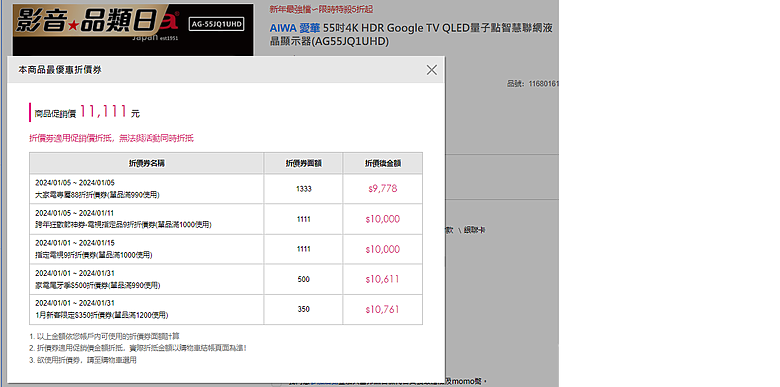Click the $9,778 discounted price
This screenshot has height=387, width=780.
pyautogui.click(x=383, y=189)
